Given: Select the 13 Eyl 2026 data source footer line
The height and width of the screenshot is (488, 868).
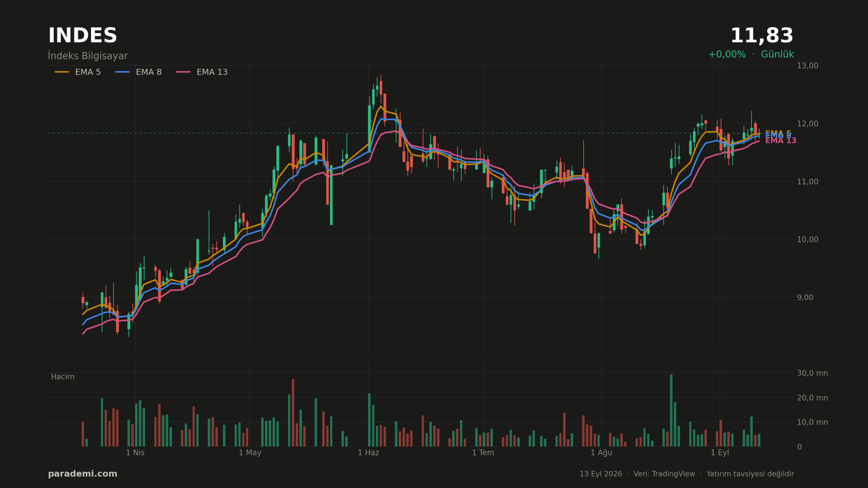Looking at the screenshot, I should pyautogui.click(x=687, y=474).
